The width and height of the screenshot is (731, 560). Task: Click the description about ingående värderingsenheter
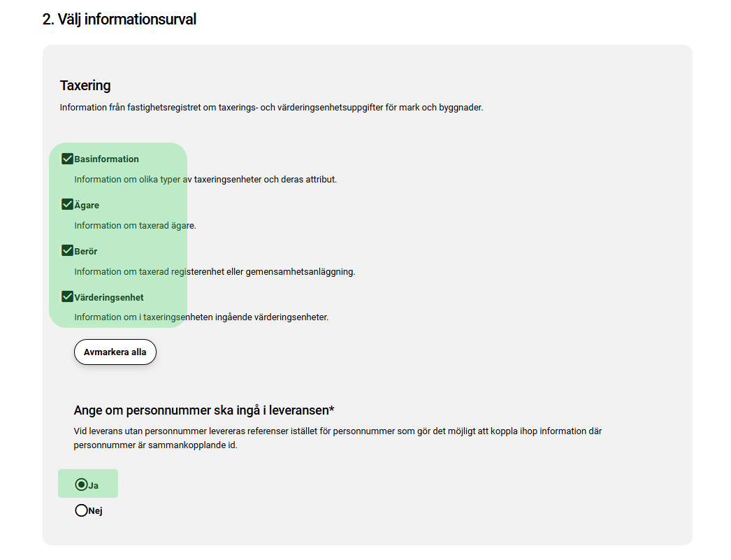click(x=201, y=317)
